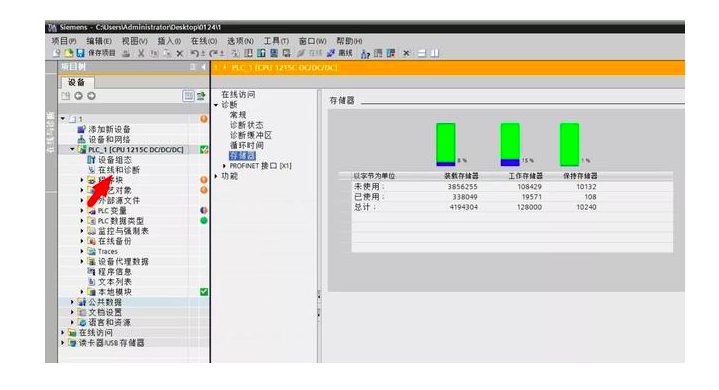Open the 在线(O) menu
Viewport: 719px width, 390px height.
pos(204,41)
